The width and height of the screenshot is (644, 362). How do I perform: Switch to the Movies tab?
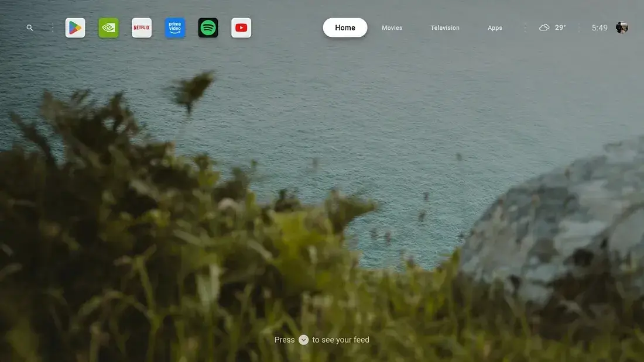(x=392, y=27)
